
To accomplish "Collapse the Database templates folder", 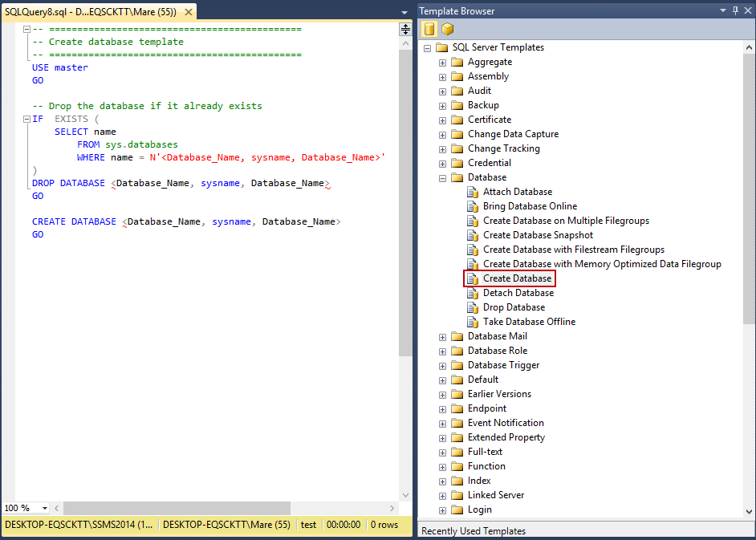I will 442,177.
